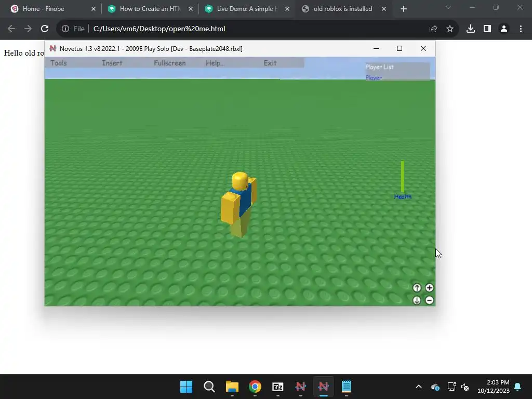
Task: Tilt camera up with arrow button
Action: (x=417, y=288)
